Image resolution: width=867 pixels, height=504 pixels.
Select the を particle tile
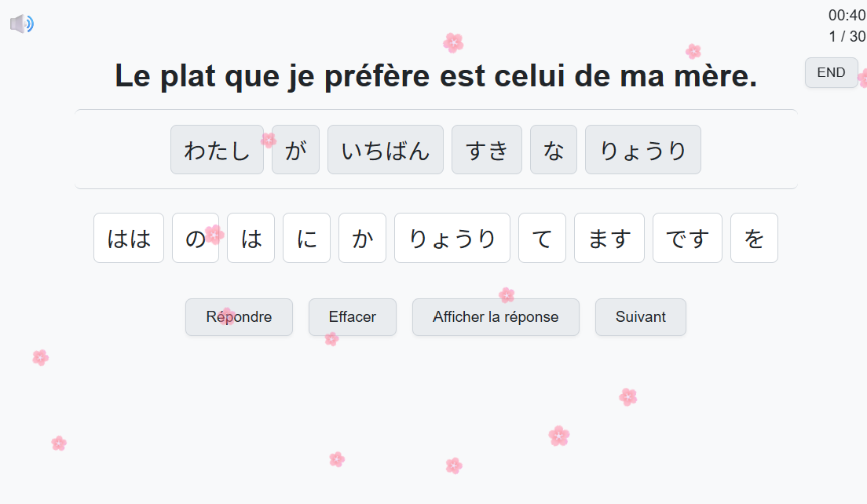coord(754,238)
